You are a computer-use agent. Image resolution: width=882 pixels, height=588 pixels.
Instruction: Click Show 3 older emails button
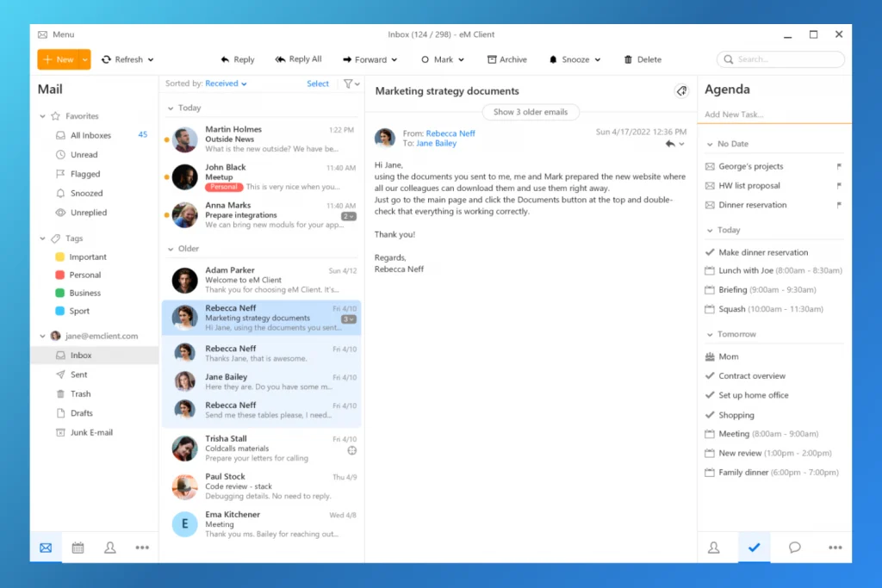[x=531, y=112]
